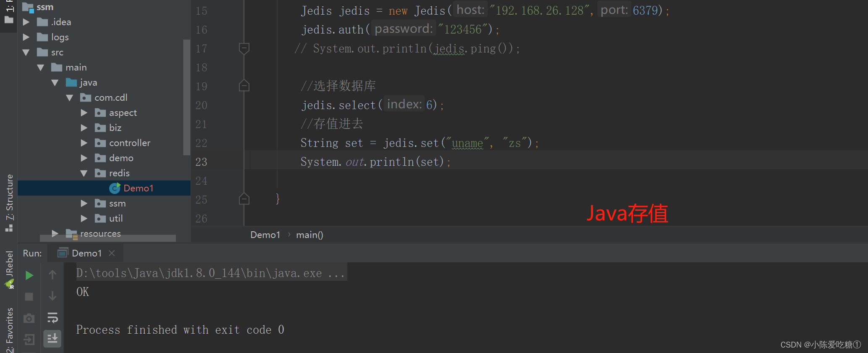Expand the ssm package
The width and height of the screenshot is (868, 353).
click(84, 204)
